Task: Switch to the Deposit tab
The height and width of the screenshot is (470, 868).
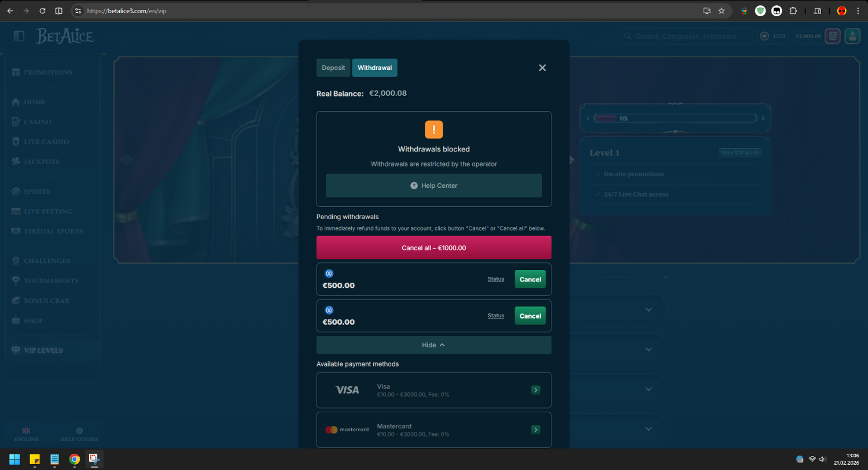Action: click(x=333, y=68)
